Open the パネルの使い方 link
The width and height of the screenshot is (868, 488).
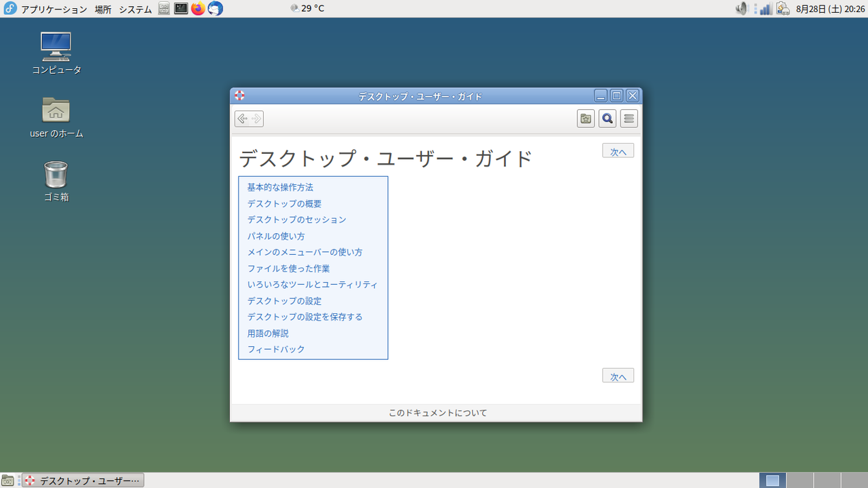276,236
